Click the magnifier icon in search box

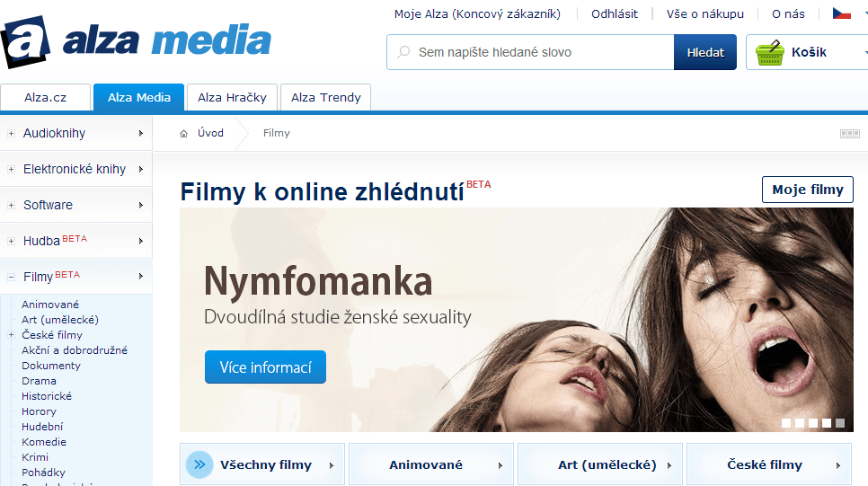tap(404, 52)
